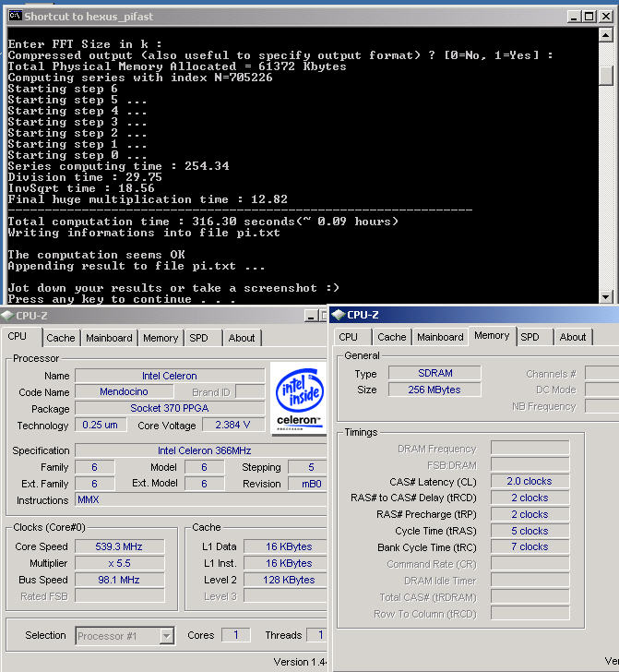Click memory Type value SDRAM
Viewport: 619px width, 672px height.
point(434,373)
